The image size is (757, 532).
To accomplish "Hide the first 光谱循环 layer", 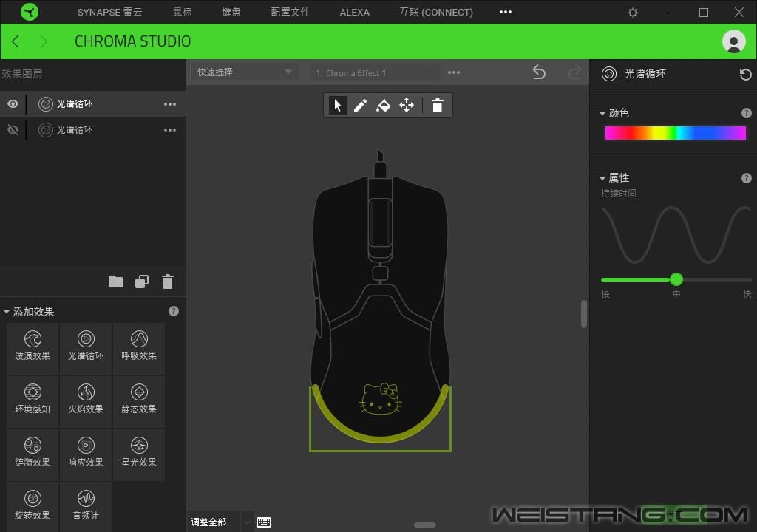I will 13,103.
